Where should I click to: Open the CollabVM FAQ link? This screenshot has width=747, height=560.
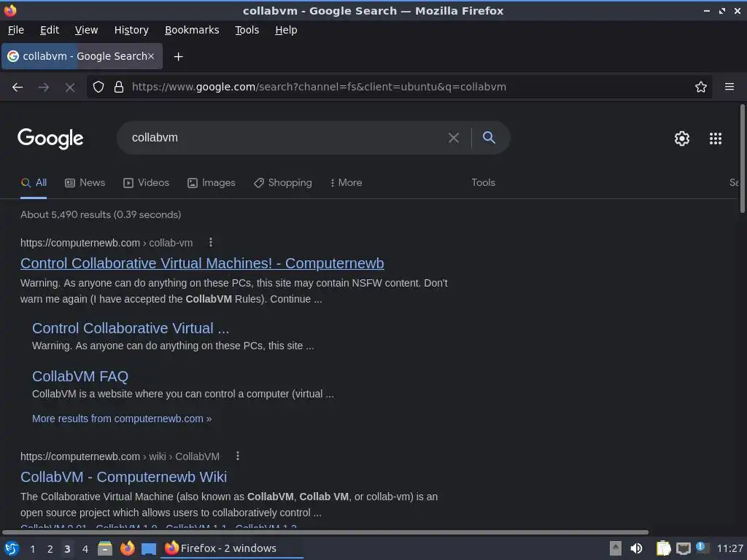[x=80, y=376]
